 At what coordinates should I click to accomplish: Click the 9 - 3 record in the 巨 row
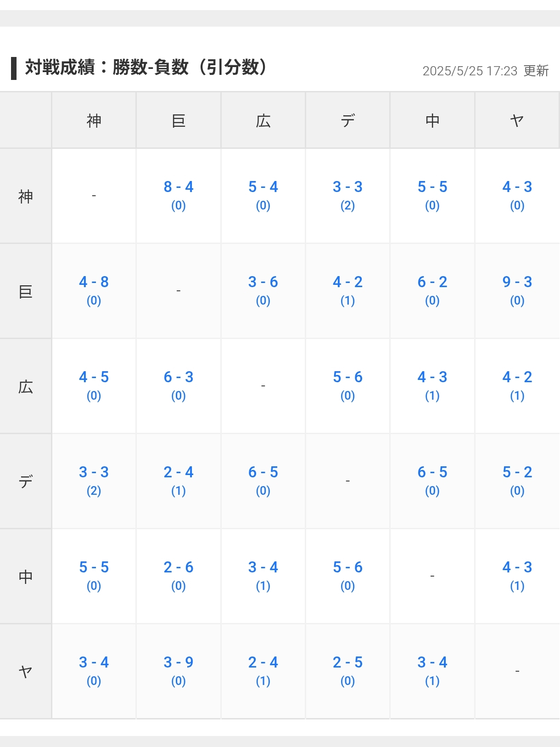coord(517,282)
